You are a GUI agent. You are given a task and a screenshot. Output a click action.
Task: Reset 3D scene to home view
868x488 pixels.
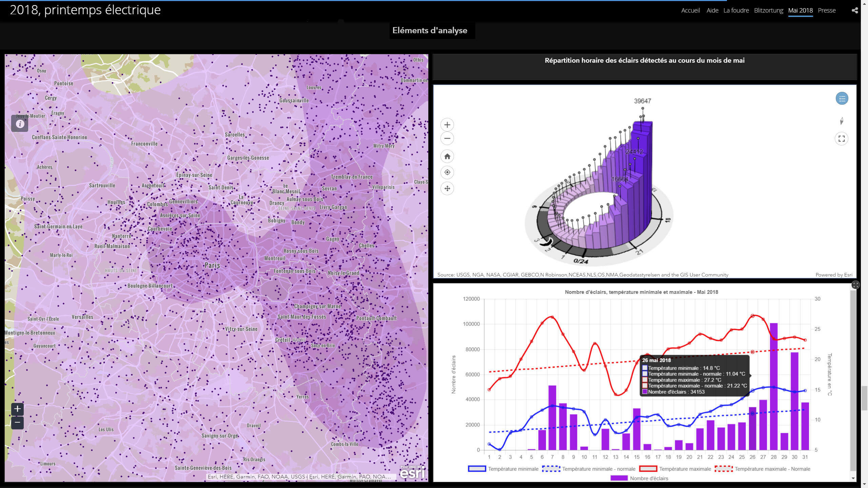447,156
